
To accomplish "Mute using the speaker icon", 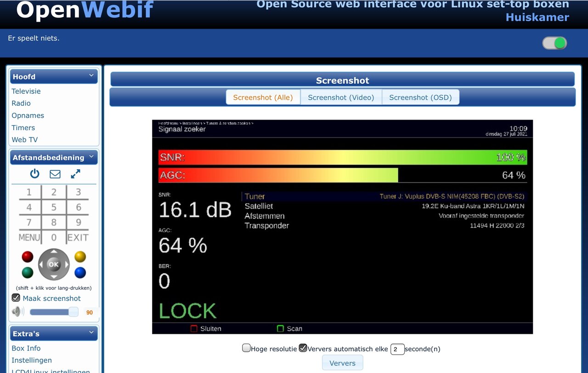I will [18, 312].
